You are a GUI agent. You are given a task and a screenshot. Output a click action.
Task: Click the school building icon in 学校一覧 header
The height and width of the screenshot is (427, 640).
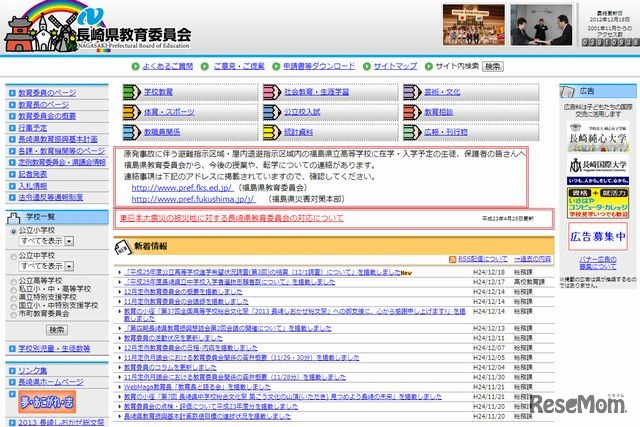13,218
